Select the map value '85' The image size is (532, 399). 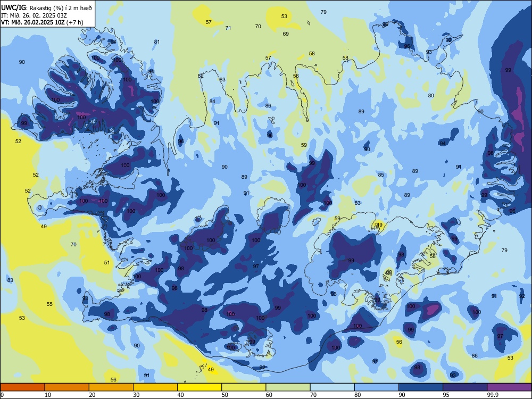pos(381,174)
